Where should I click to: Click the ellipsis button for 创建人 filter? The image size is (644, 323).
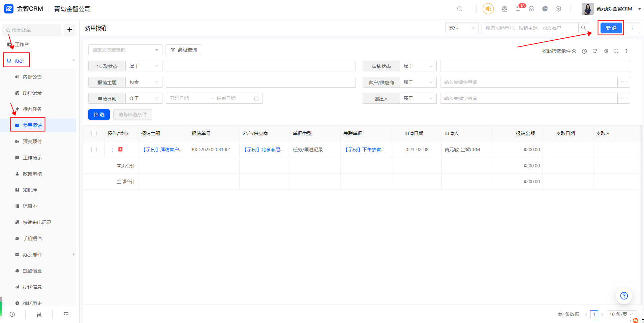tap(624, 98)
